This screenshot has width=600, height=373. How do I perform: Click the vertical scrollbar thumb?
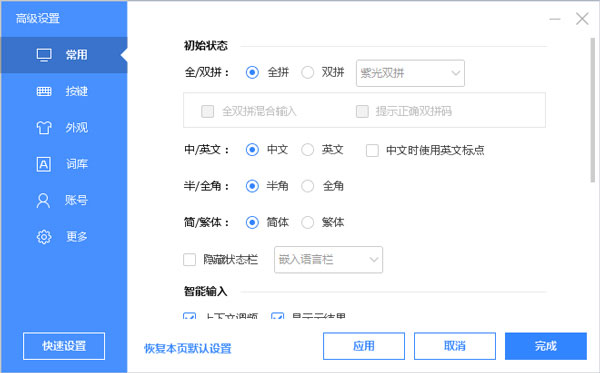click(592, 111)
